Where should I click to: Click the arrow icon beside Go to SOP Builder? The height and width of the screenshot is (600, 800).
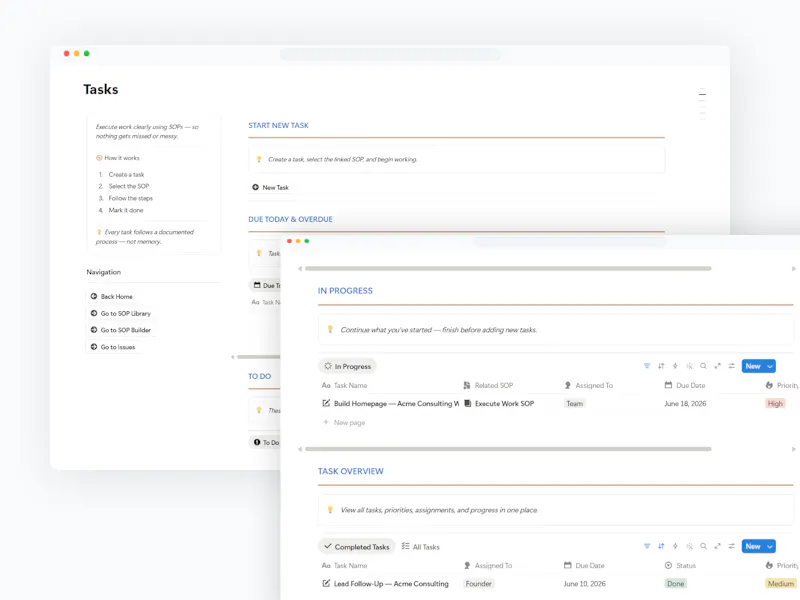94,330
